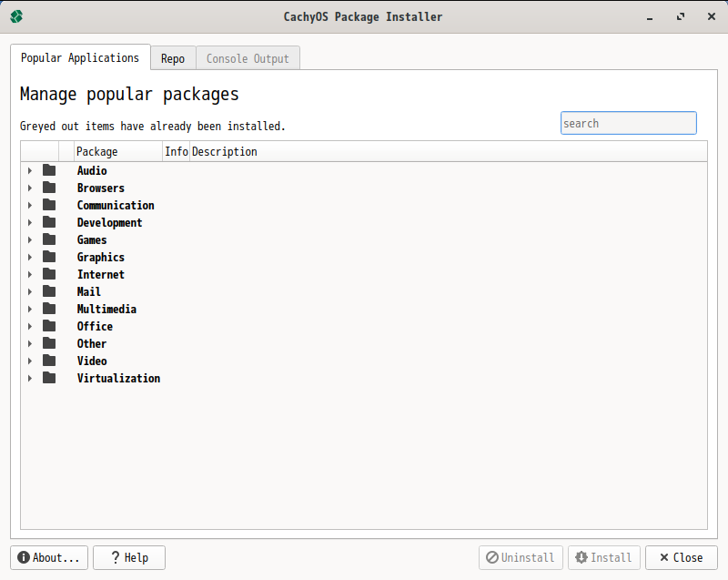The height and width of the screenshot is (580, 728).
Task: Switch to the Repo tab
Action: coord(173,58)
